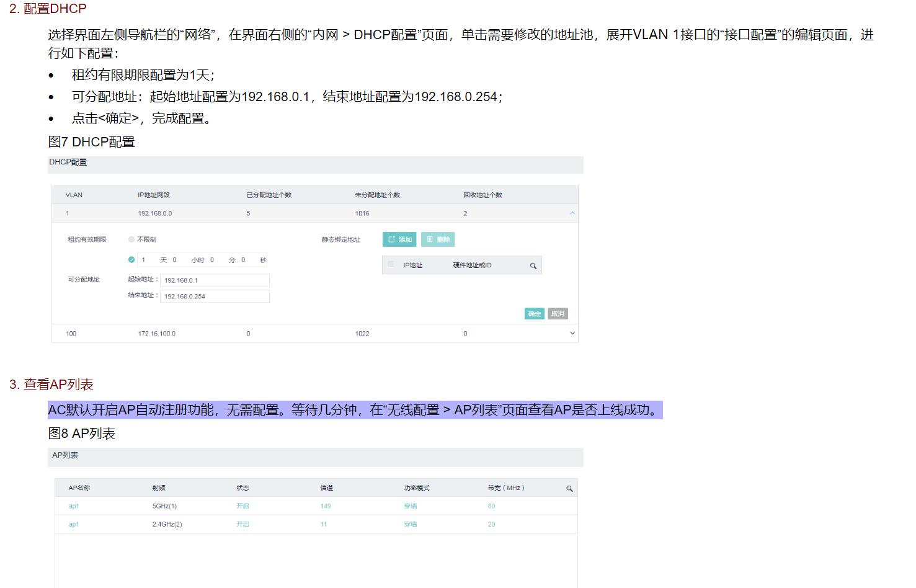Viewport: 916px width, 588px height.
Task: Tick the select-all checkbox beside IP地址
Action: pyautogui.click(x=391, y=265)
